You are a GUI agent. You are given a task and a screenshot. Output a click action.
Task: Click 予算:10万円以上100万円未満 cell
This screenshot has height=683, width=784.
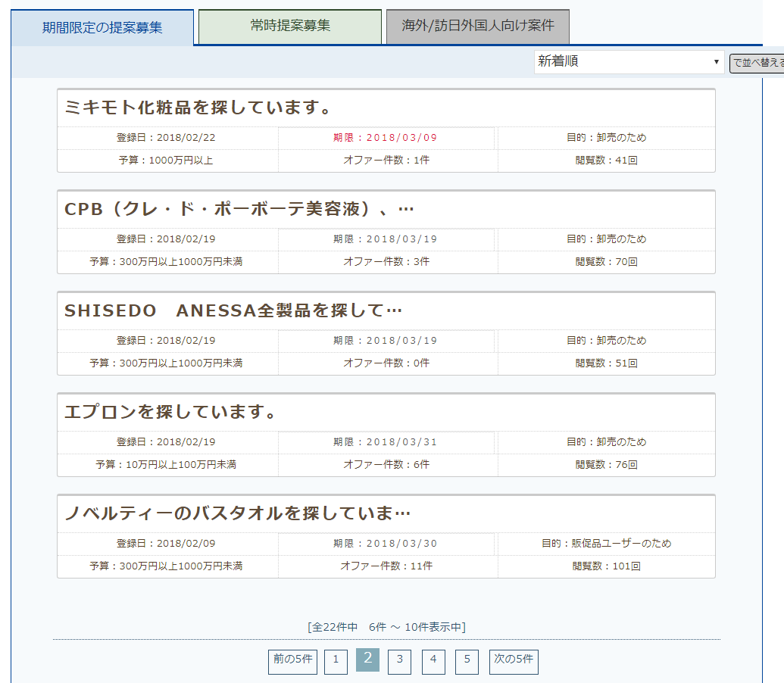[166, 465]
